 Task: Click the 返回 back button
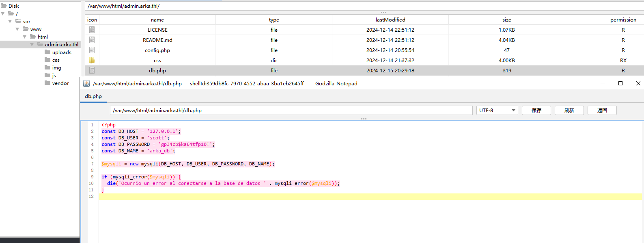click(602, 110)
